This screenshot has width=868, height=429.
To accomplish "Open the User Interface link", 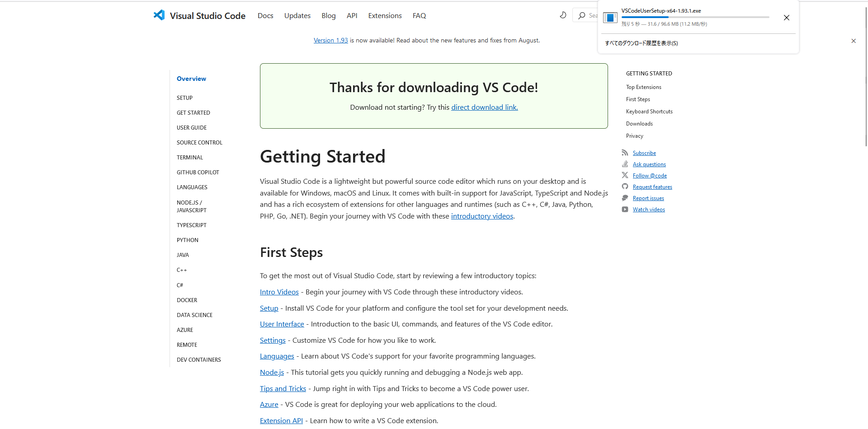I will (282, 324).
